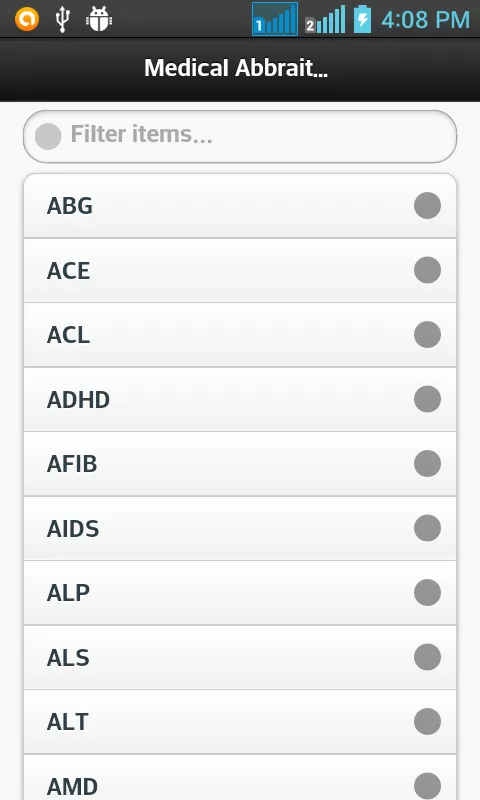
Task: Tap the circular icon beside ADHD
Action: pos(427,399)
